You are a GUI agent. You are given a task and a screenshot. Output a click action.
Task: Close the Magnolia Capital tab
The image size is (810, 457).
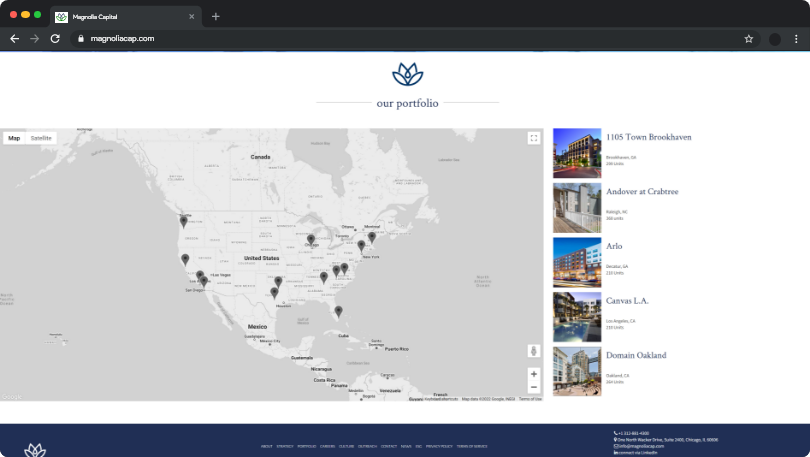[x=192, y=17]
